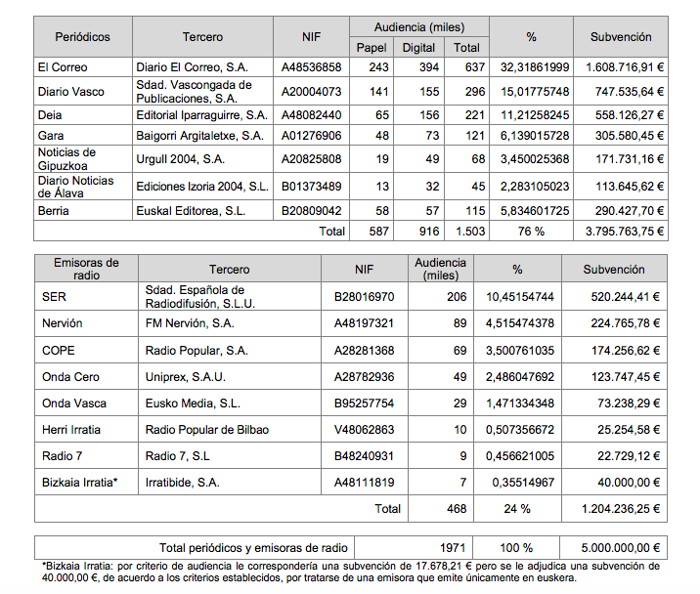Click the NIF value A48536858
Viewport: 700px width, 594px height.
[312, 67]
